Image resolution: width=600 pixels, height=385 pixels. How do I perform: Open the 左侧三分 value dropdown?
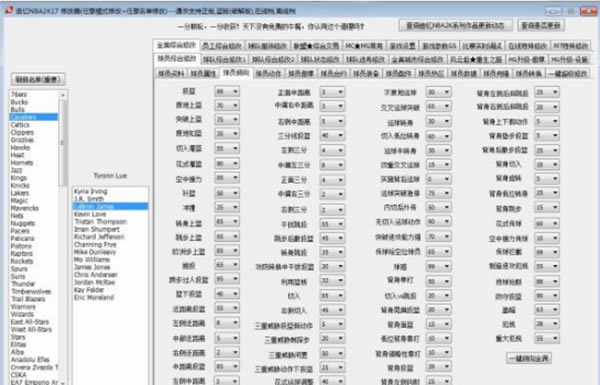[332, 150]
